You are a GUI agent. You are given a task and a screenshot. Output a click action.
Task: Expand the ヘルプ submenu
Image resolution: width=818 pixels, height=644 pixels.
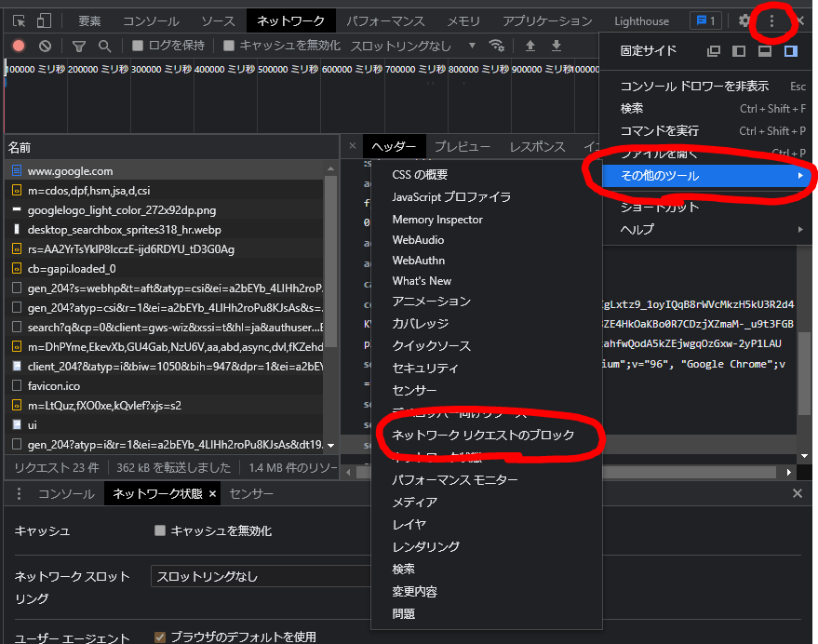705,230
